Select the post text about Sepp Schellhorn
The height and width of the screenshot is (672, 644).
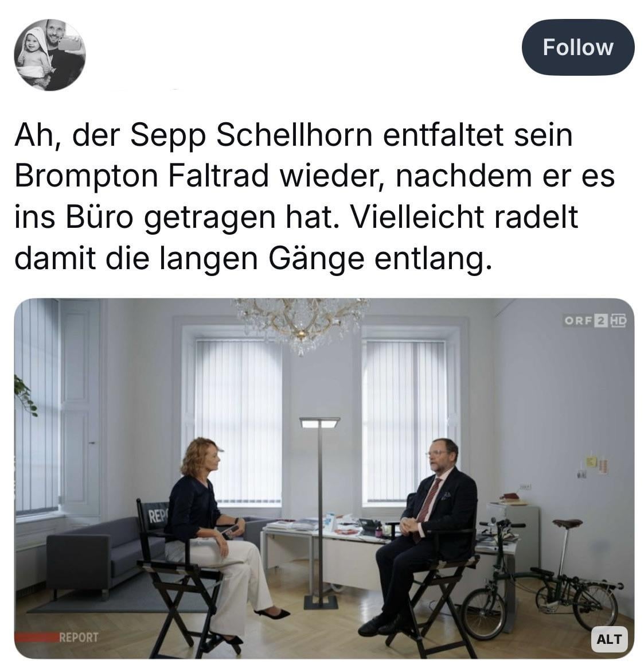click(314, 197)
